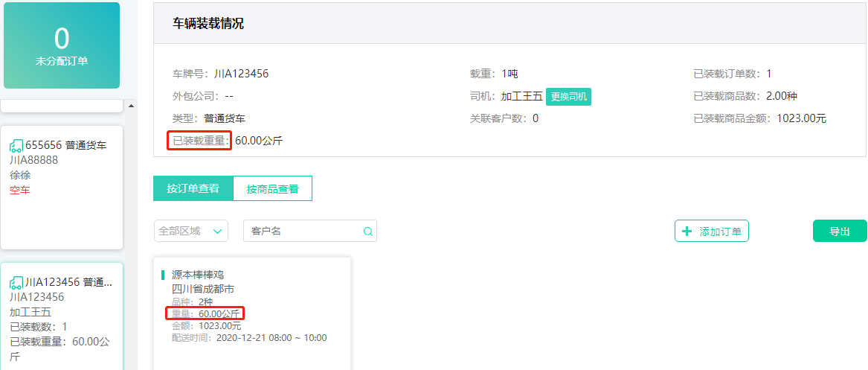Screen dimensions: 868x370
Task: Expand the 全部区域 dropdown
Action: pos(190,232)
